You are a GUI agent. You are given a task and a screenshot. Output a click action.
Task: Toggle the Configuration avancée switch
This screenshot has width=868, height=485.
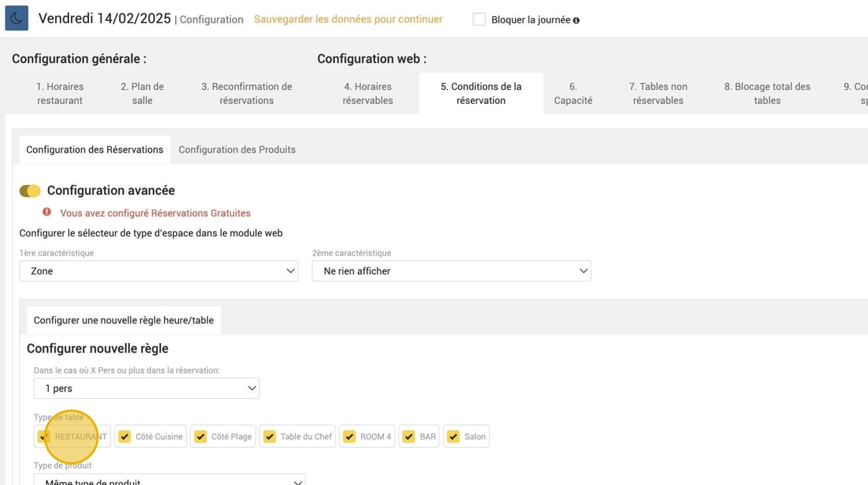coord(30,191)
